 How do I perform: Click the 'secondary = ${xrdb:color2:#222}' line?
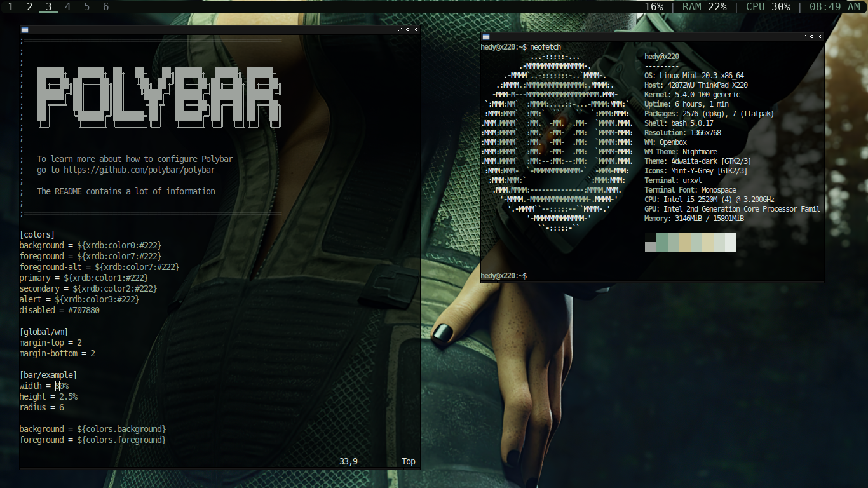[x=88, y=288]
